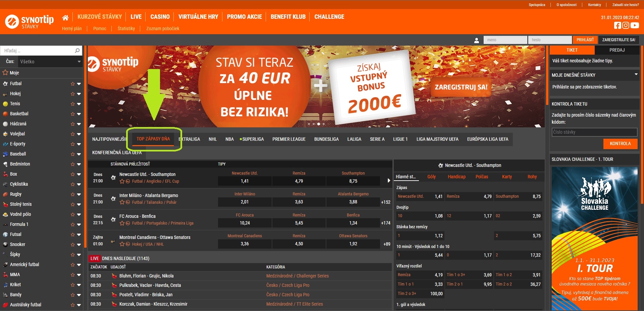The image size is (644, 311).
Task: Select the Futbal ball icon in sidebar
Action: tap(5, 84)
